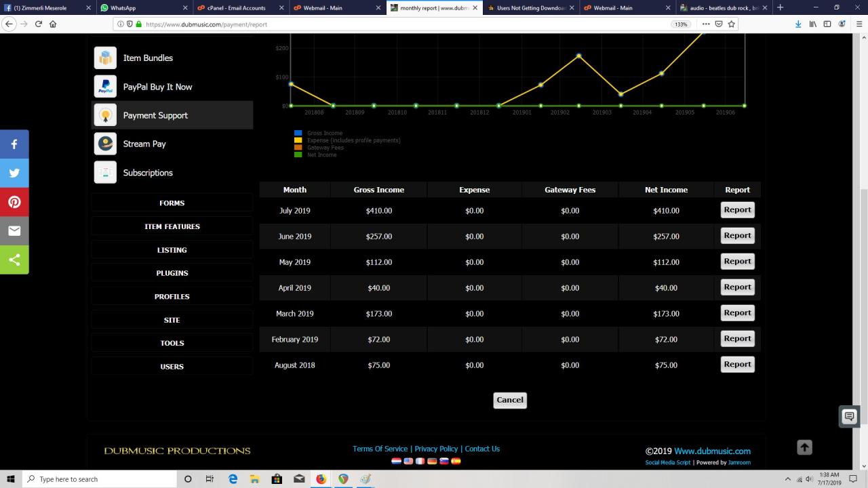Click the URL address bar
Image resolution: width=868 pixels, height=488 pixels.
click(407, 24)
